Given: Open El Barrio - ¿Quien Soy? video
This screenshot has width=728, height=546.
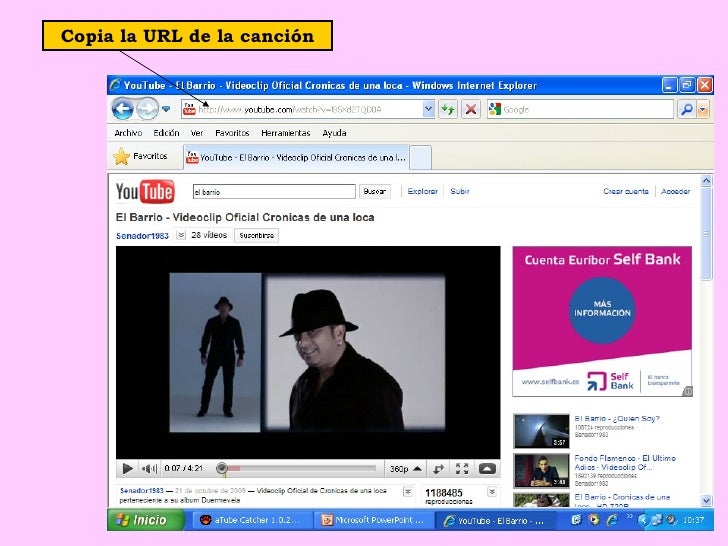Looking at the screenshot, I should pos(617,418).
